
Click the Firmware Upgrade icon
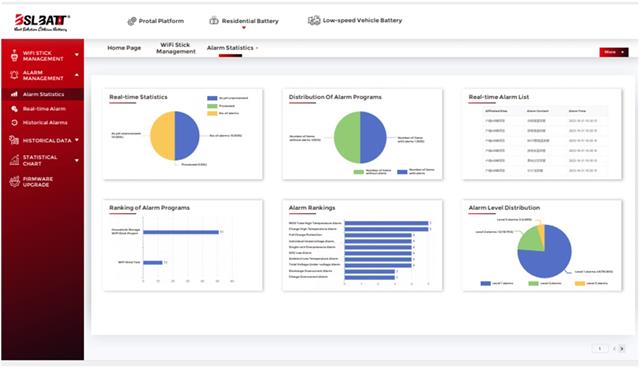pyautogui.click(x=14, y=182)
